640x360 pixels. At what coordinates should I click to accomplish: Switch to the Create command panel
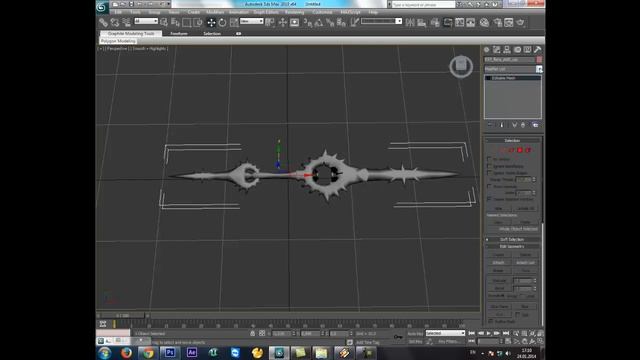coord(487,50)
